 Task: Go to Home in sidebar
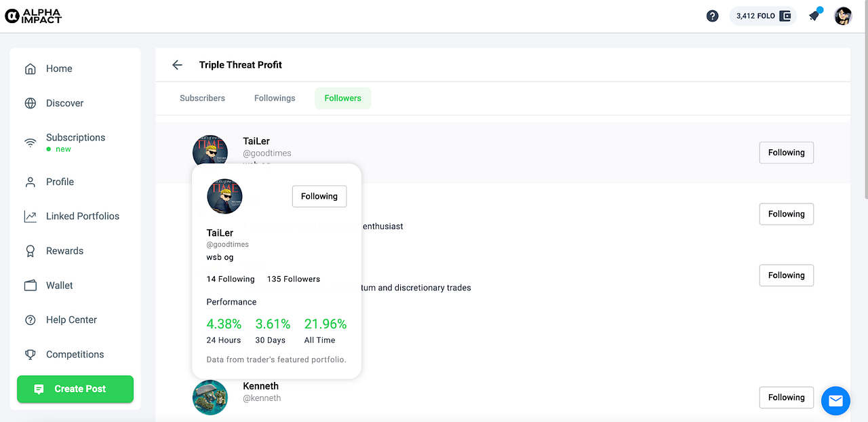(x=59, y=69)
